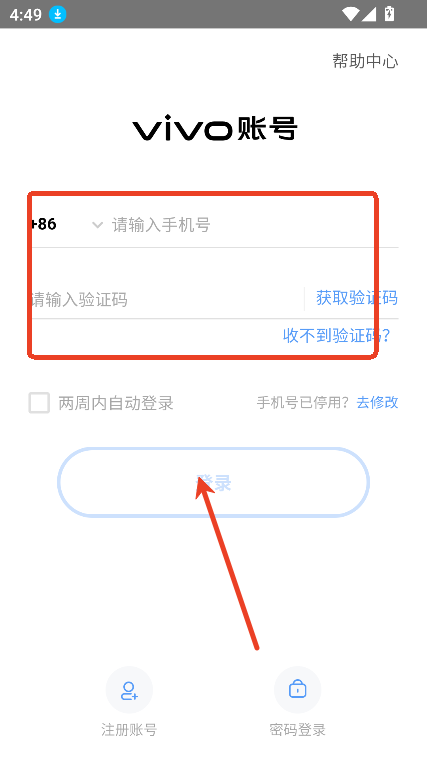Check the 两周内自动登录 checkbox

pos(39,403)
